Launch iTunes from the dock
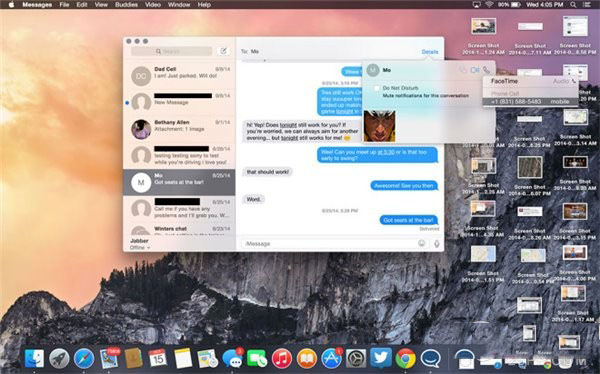The image size is (600, 374). [282, 359]
